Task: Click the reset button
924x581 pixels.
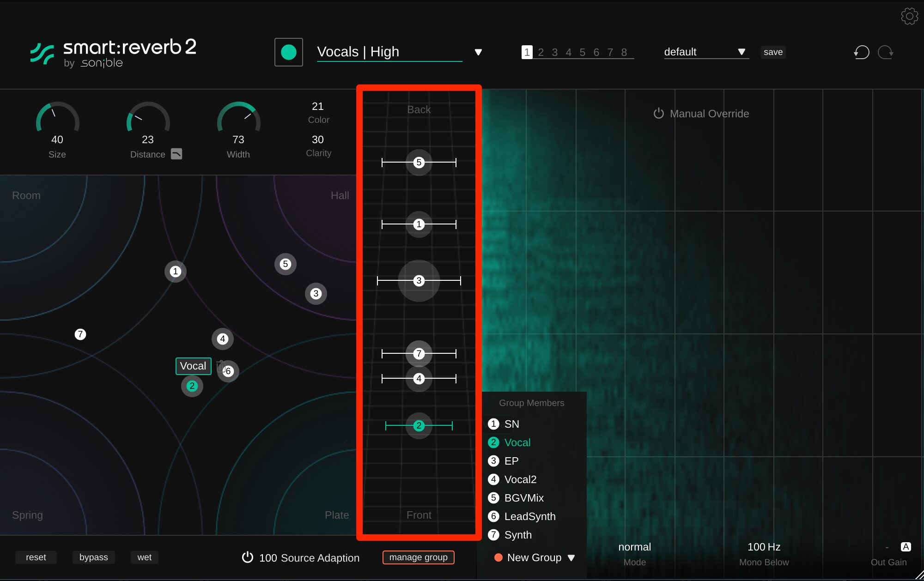Action: (x=36, y=557)
